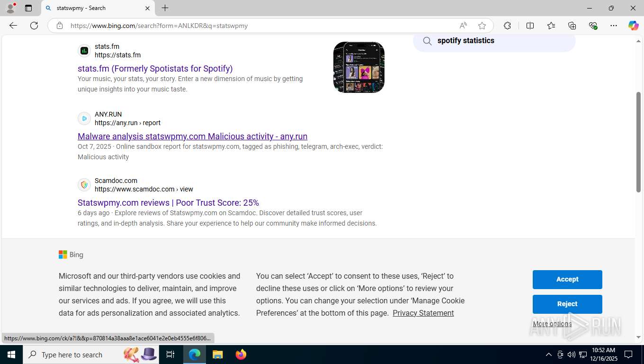The image size is (644, 364).
Task: Open More options for cookies
Action: point(552,324)
